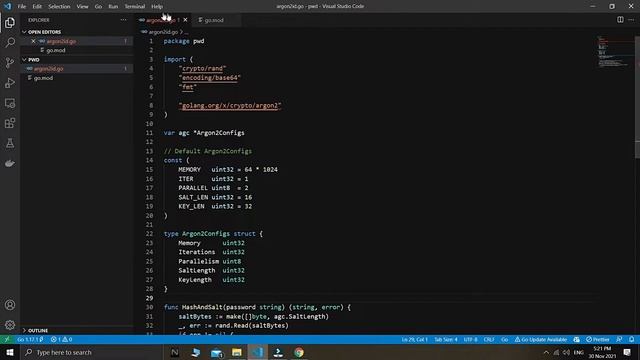Click Go Update Available status item
Viewport: 640px width, 360px height.
[541, 340]
